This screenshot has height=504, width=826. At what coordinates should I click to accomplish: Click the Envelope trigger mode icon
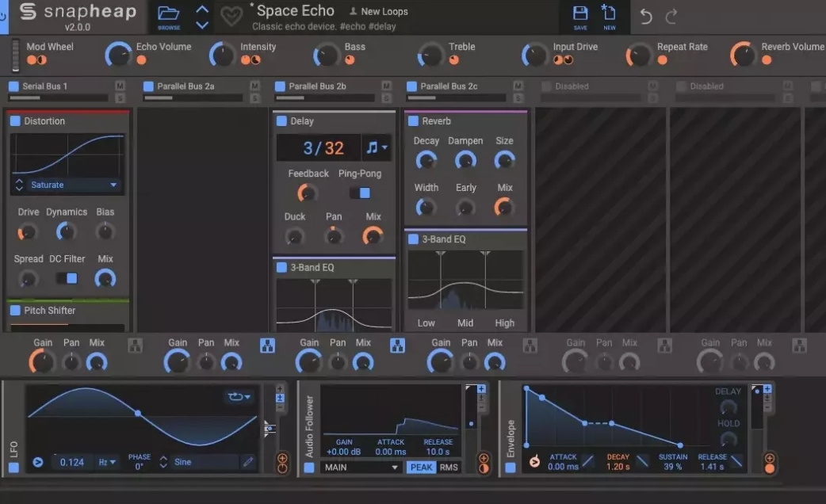pos(534,461)
